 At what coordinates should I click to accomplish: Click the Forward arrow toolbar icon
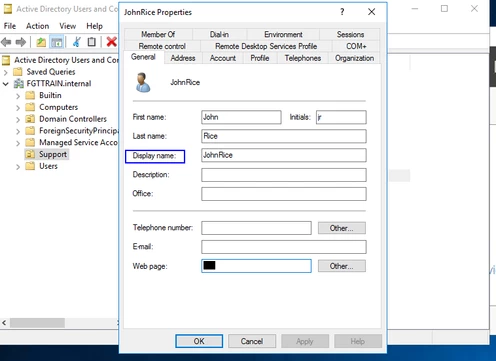coord(21,42)
